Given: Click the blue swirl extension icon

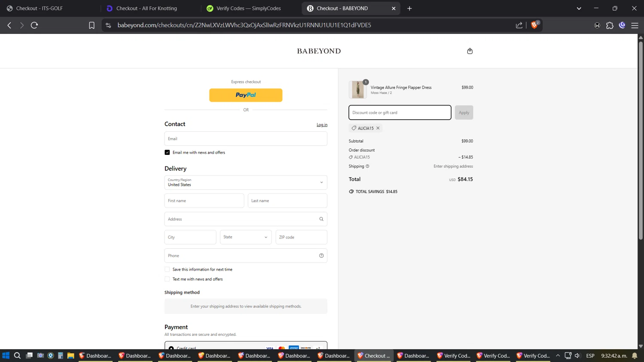Looking at the screenshot, I should click(x=622, y=25).
